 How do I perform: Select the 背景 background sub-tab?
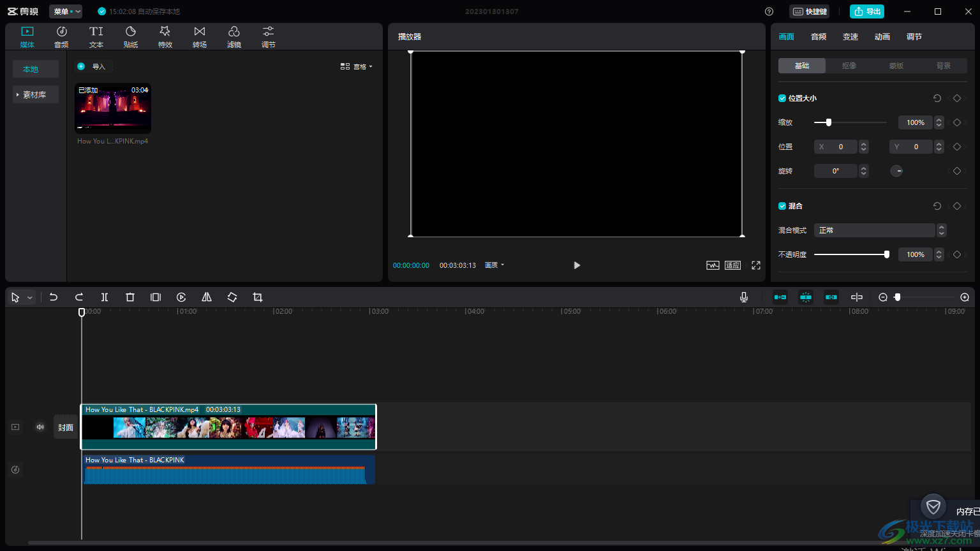(944, 66)
